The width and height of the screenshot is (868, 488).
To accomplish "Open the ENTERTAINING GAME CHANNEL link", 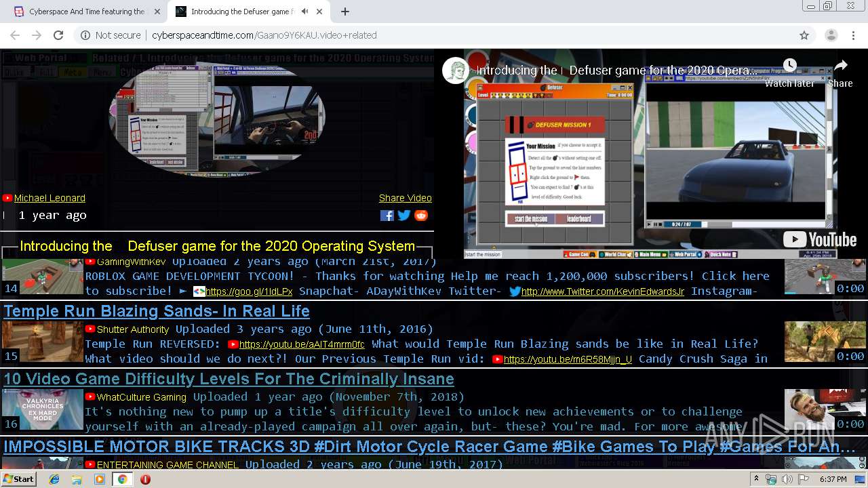I will click(x=167, y=465).
